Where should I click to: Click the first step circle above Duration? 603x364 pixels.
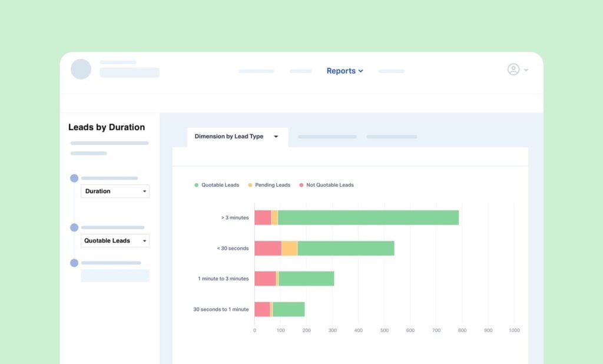click(74, 178)
